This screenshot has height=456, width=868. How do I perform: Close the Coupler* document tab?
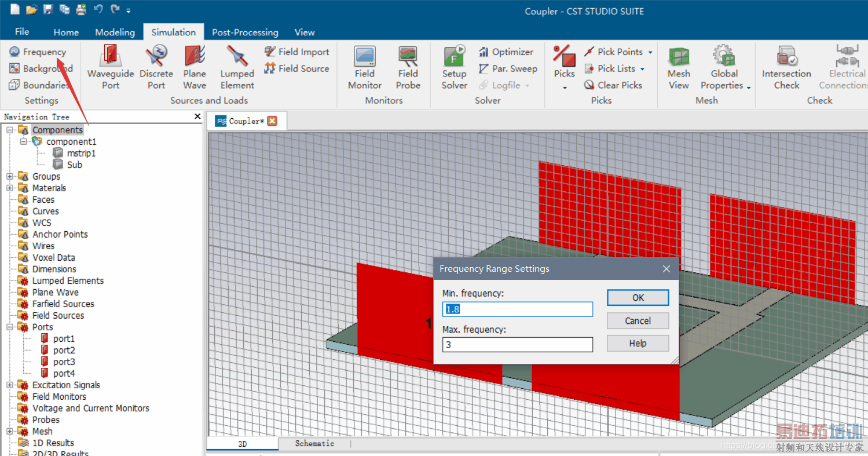(272, 121)
